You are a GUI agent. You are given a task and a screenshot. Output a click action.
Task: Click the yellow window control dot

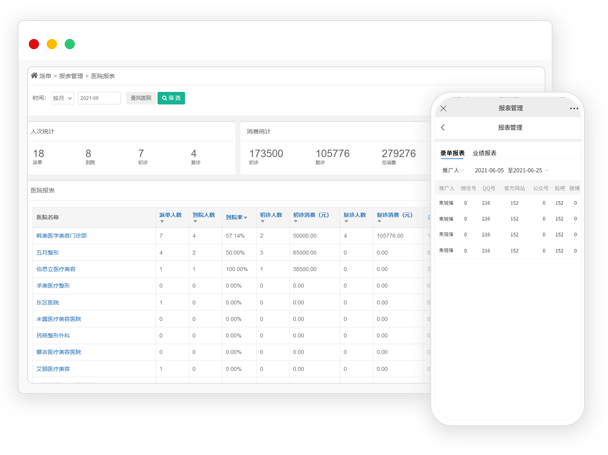point(52,44)
